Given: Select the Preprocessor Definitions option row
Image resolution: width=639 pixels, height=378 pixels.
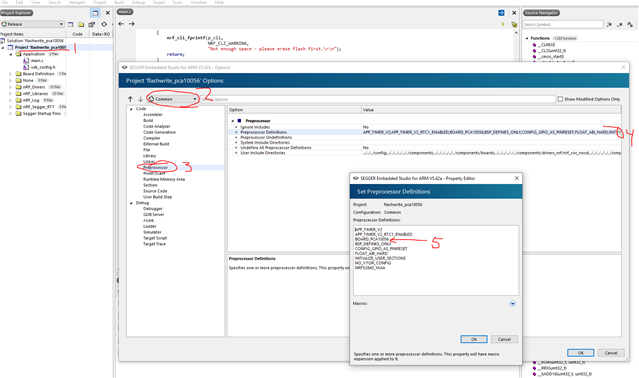Looking at the screenshot, I should (x=424, y=132).
